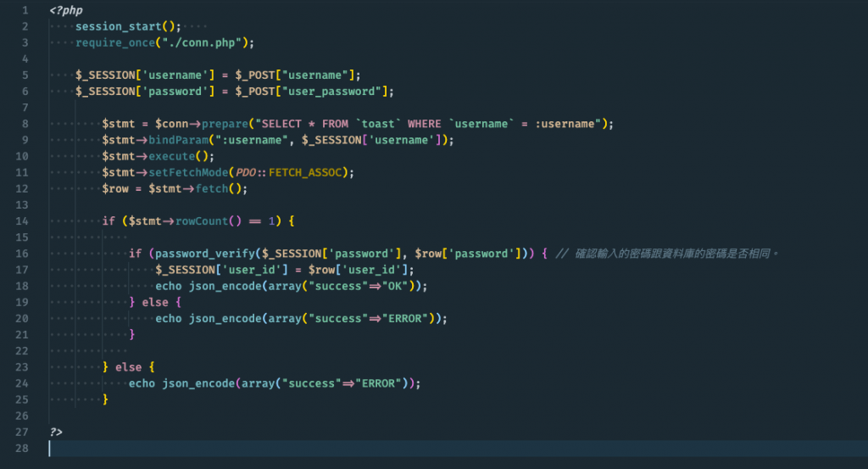
Task: Click line number 14 in gutter
Action: pyautogui.click(x=21, y=221)
